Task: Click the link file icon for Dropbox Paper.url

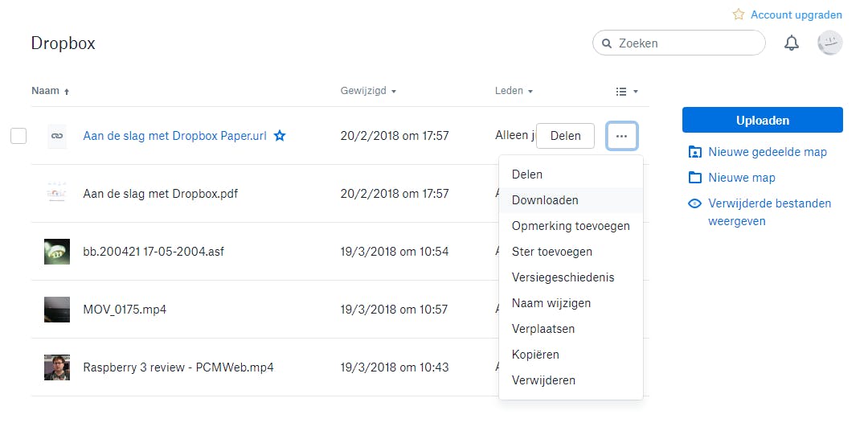Action: [57, 136]
